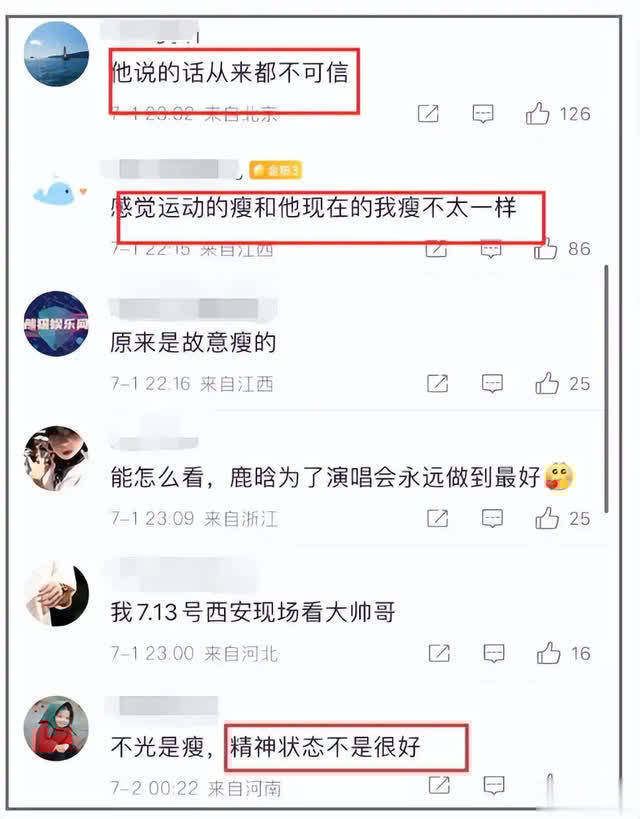Screen dimensions: 640x819
Task: Click the vertical scrollbar on the right
Action: pyautogui.click(x=606, y=389)
